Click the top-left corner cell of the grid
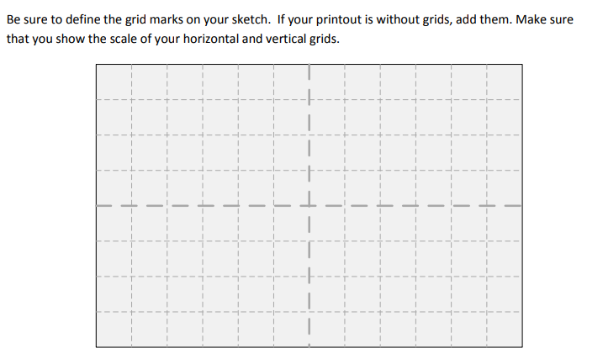603x364 pixels. click(x=114, y=82)
